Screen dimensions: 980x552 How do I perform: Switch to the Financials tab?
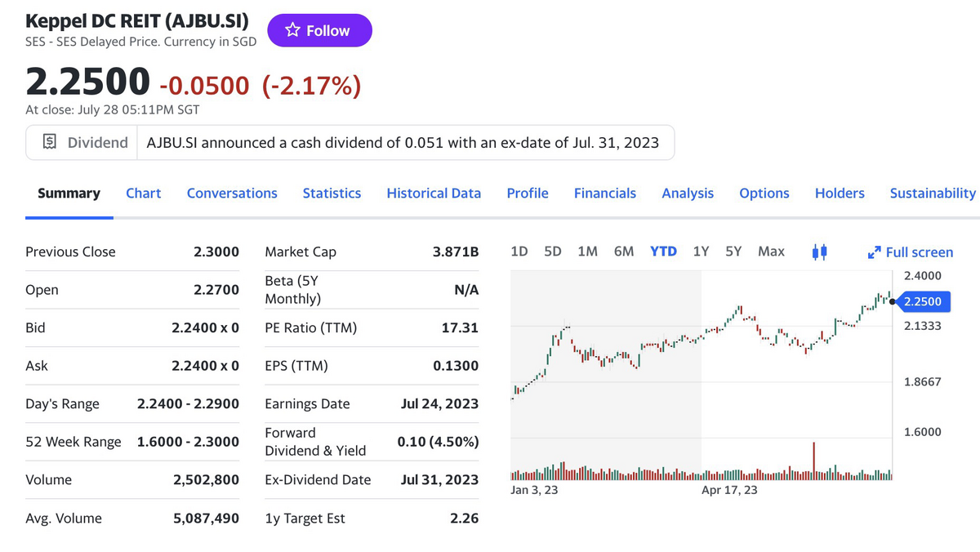click(605, 194)
